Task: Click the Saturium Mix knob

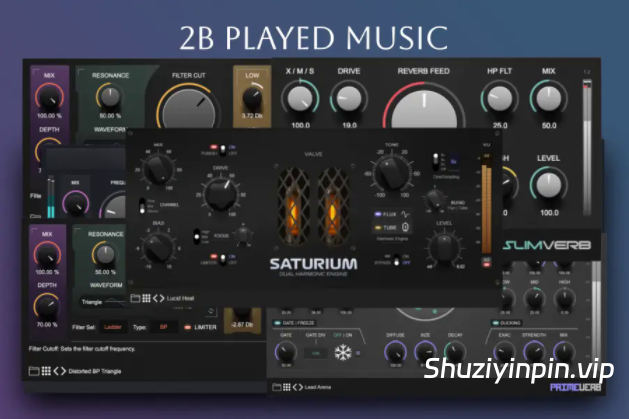Action: pyautogui.click(x=158, y=169)
